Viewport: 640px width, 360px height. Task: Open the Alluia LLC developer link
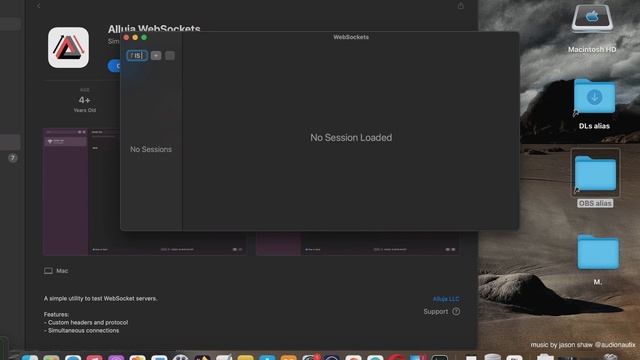[x=446, y=299]
